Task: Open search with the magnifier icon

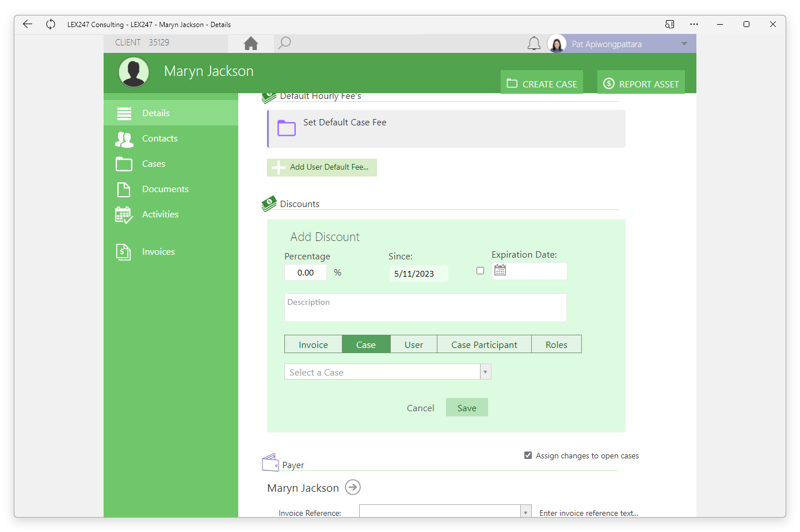Action: [x=284, y=43]
